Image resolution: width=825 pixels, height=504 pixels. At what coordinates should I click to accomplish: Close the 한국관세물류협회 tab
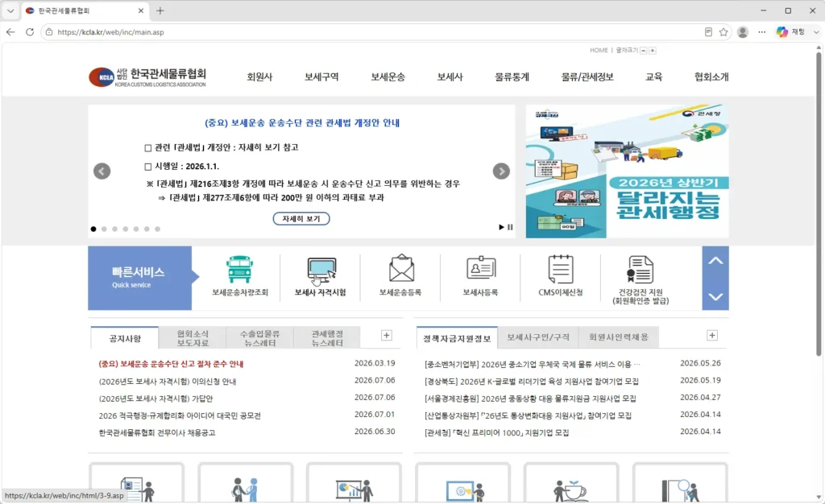(x=141, y=10)
